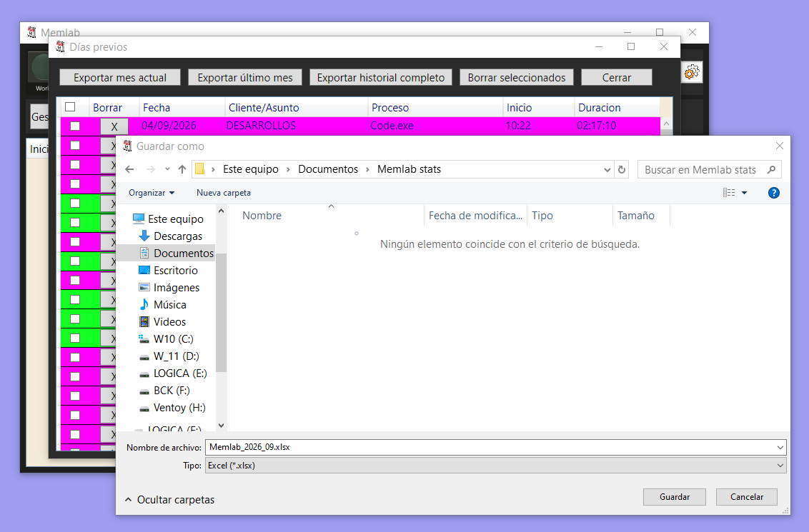Click the Guardar button
Screen dimensions: 809x532
pyautogui.click(x=675, y=497)
